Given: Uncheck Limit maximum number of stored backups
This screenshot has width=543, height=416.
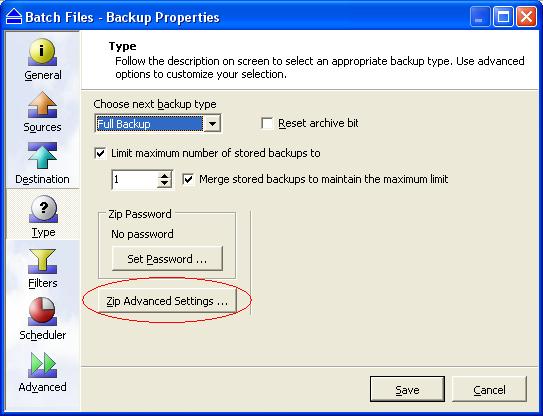Looking at the screenshot, I should tap(100, 153).
